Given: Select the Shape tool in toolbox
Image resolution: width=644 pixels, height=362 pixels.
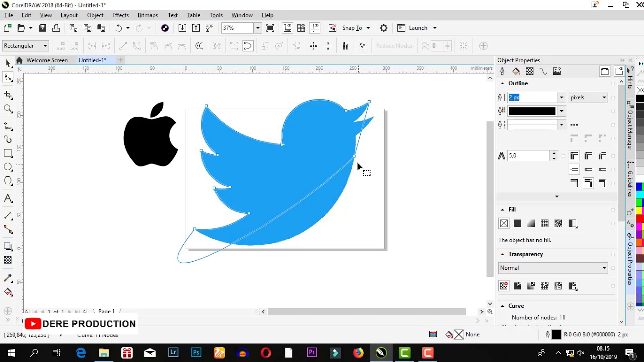Looking at the screenshot, I should point(8,77).
